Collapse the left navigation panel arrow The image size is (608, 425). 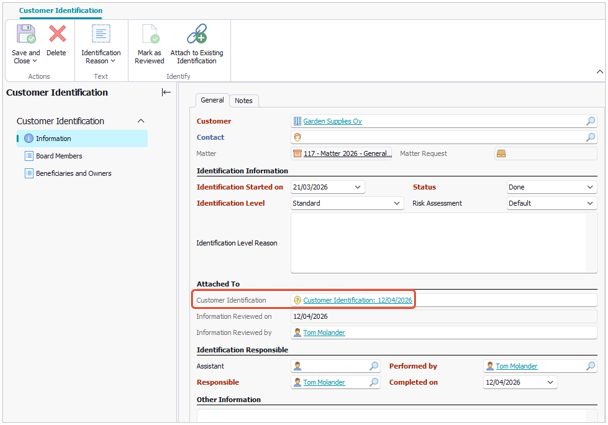[x=166, y=92]
